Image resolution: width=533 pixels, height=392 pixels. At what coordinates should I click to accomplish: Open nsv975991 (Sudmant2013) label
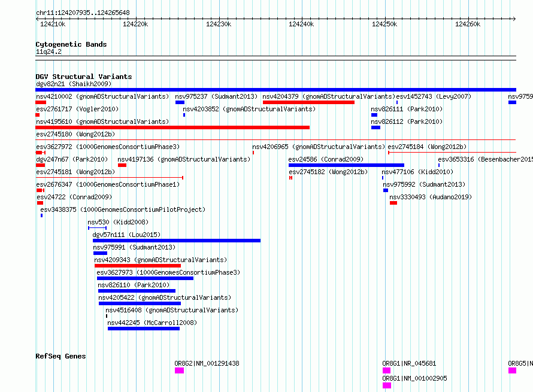[x=134, y=247]
